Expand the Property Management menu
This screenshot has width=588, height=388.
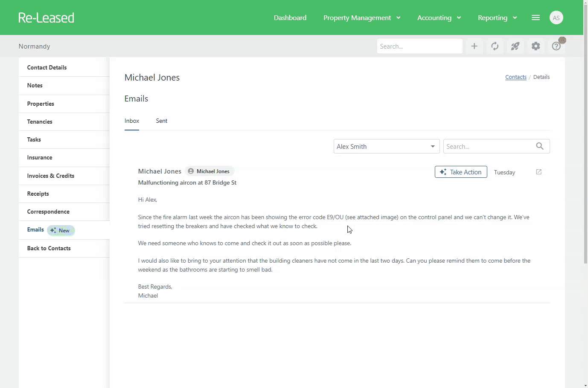[x=361, y=17]
